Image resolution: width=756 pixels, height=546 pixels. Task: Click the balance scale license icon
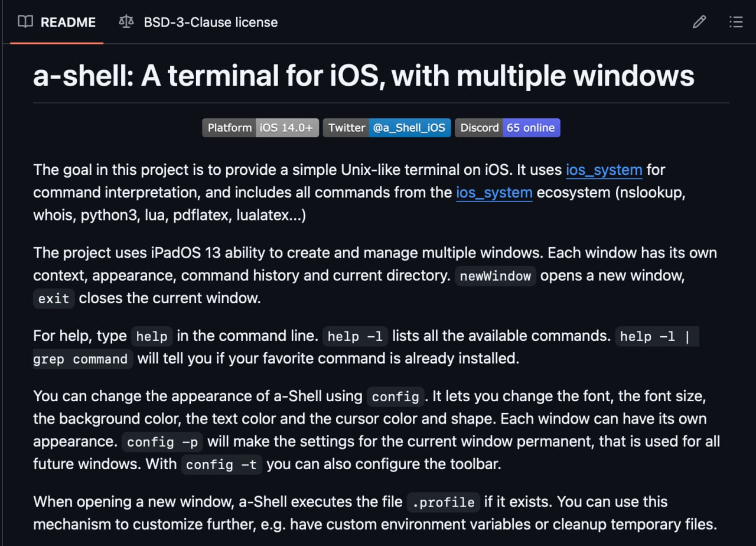tap(126, 22)
